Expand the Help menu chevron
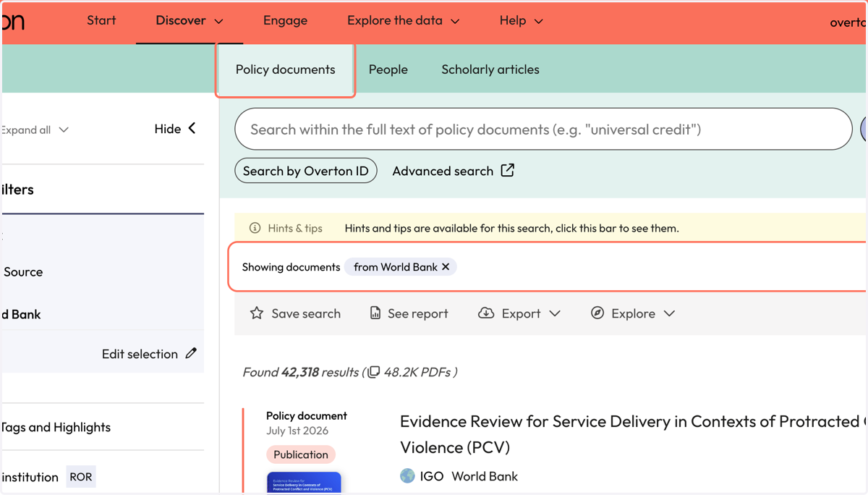 (x=539, y=22)
